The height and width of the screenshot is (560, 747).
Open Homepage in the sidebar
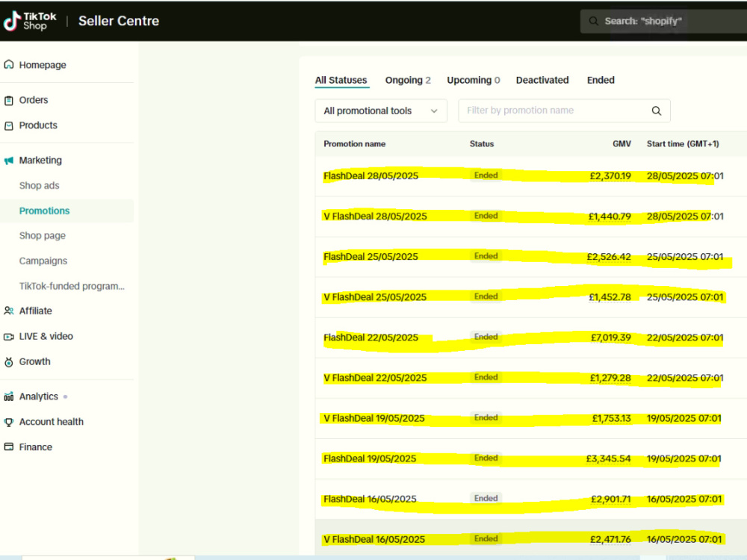pos(43,65)
